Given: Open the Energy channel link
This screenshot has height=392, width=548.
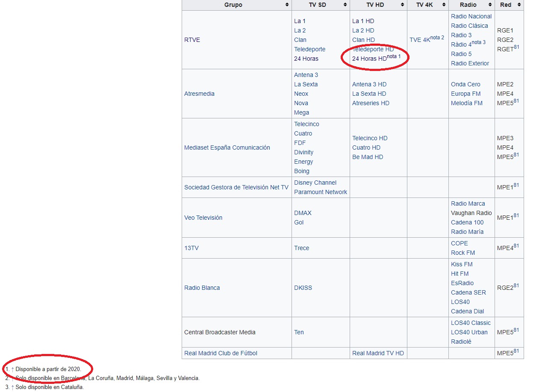Looking at the screenshot, I should tap(303, 162).
